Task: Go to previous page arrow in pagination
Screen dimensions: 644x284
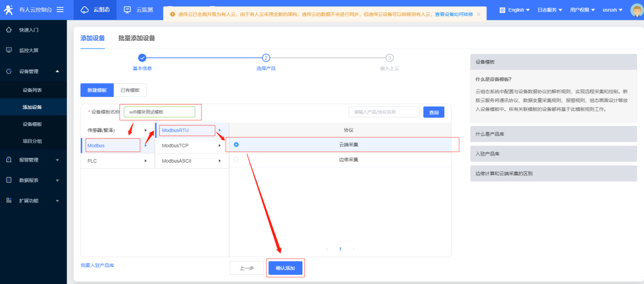Action: coord(327,249)
